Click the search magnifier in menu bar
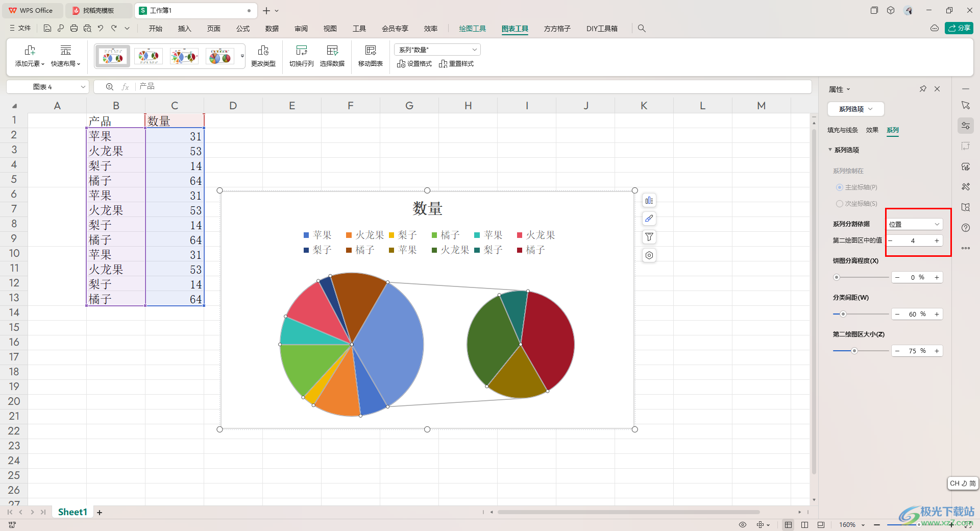980x531 pixels. click(642, 29)
